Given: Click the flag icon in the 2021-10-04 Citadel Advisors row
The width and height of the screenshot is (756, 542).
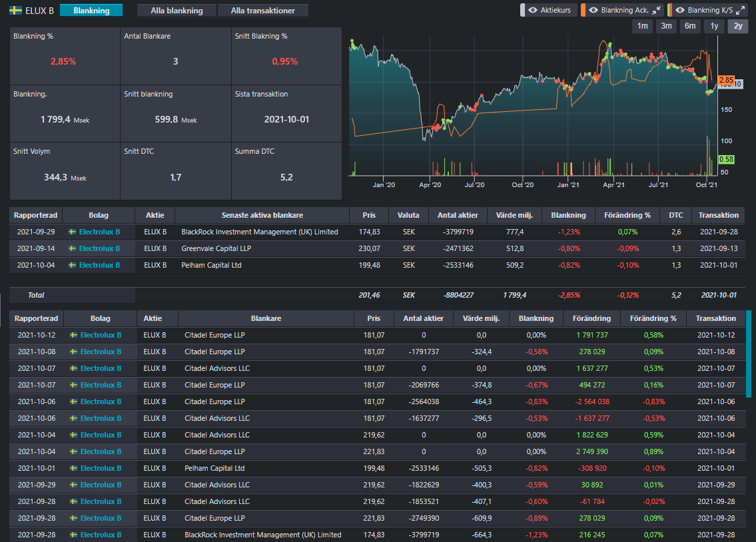Looking at the screenshot, I should tap(74, 435).
